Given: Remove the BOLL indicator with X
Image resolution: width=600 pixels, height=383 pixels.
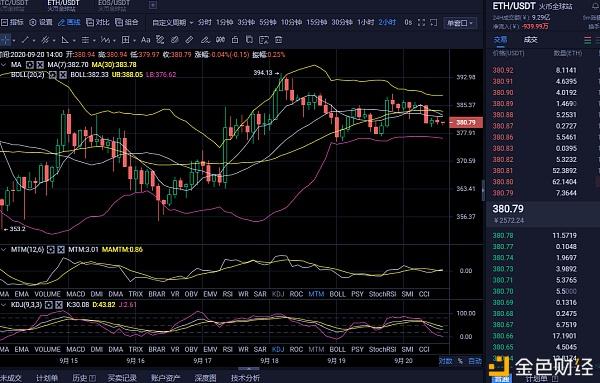Looking at the screenshot, I should (x=63, y=75).
